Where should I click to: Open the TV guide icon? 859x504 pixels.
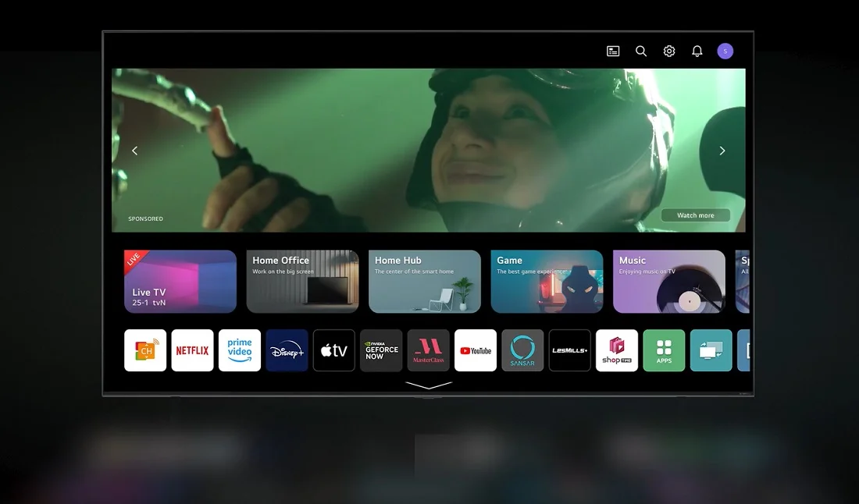tap(613, 51)
